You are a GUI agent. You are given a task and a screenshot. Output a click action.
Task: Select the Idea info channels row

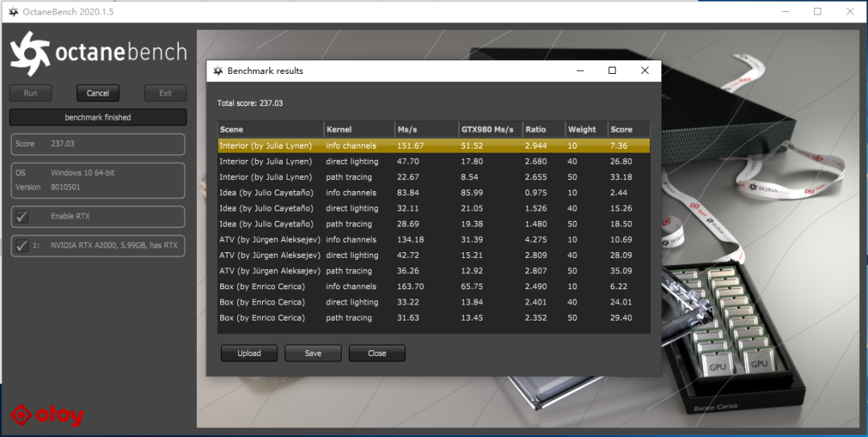[x=433, y=193]
